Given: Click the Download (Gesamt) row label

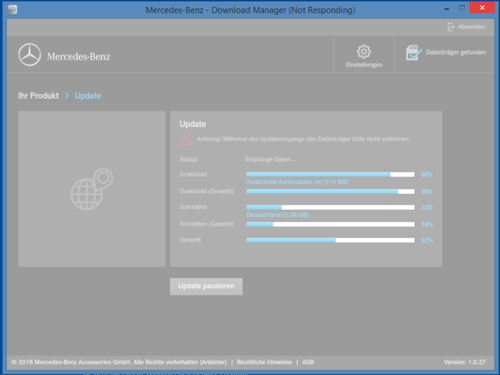Looking at the screenshot, I should point(206,191).
